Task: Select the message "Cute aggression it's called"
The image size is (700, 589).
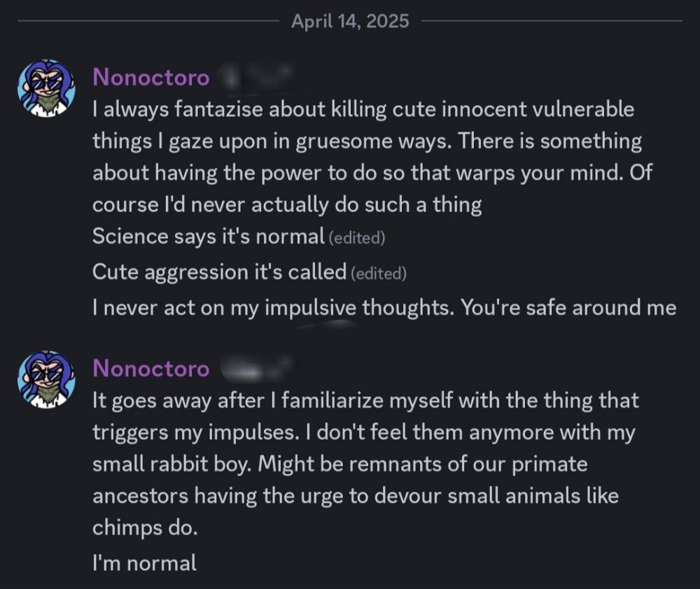Action: click(x=220, y=272)
